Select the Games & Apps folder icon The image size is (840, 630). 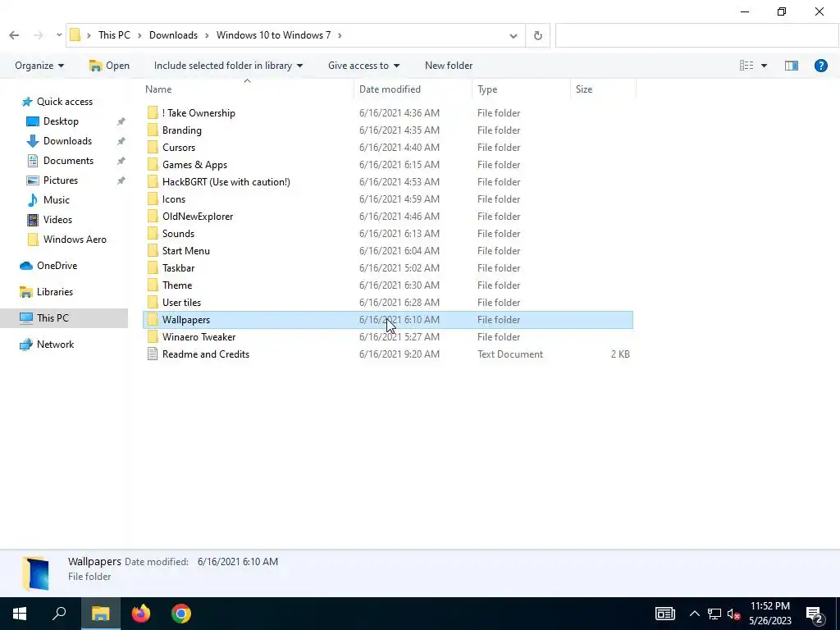point(153,164)
